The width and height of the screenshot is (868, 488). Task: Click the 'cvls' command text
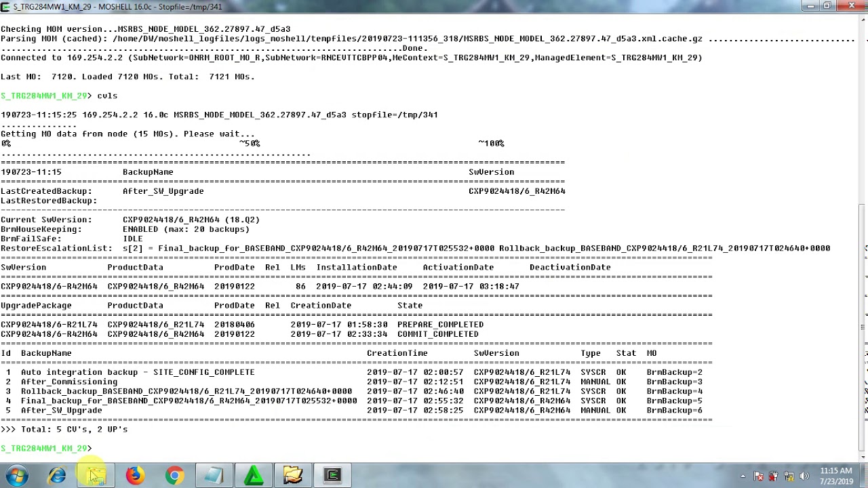(107, 96)
